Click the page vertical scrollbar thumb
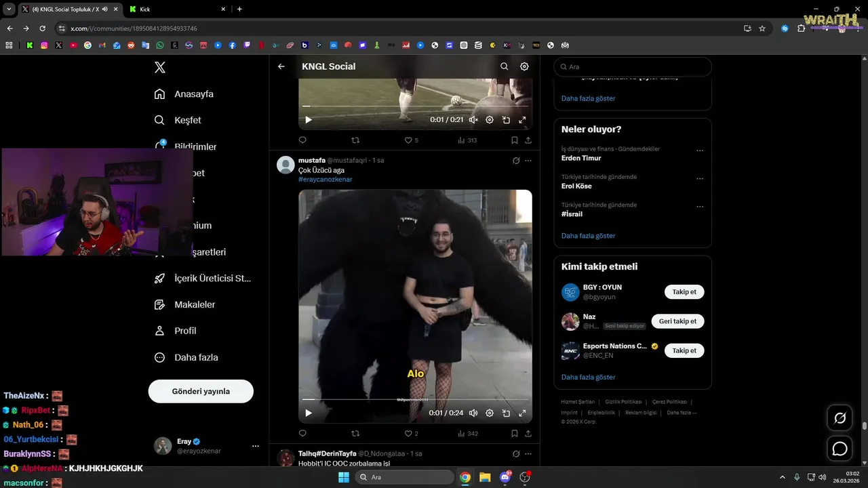868x488 pixels. [864, 426]
